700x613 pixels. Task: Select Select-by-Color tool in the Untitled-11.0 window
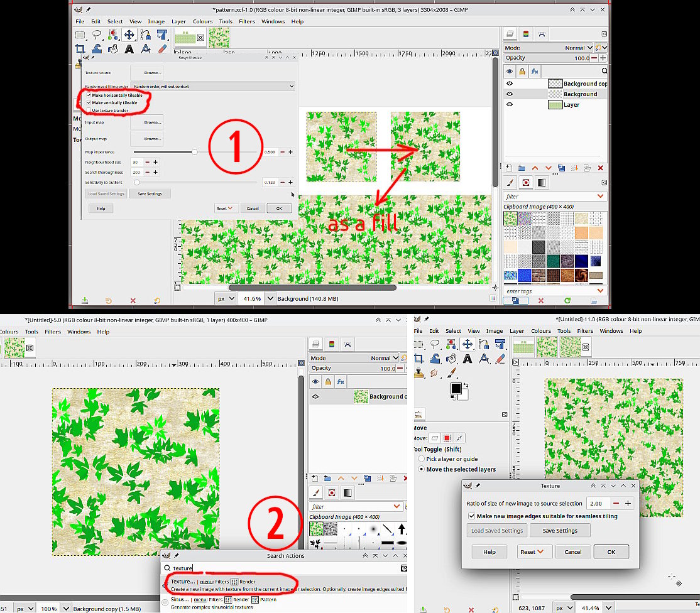[x=451, y=344]
